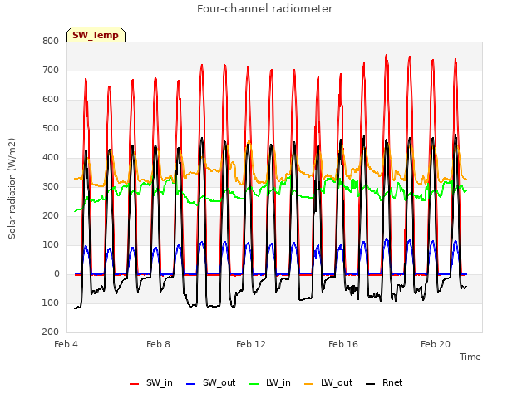Viewport: 532px width, 399px height.
Task: Click the Solar radiation (W/m2) axis label
Action: (12, 189)
